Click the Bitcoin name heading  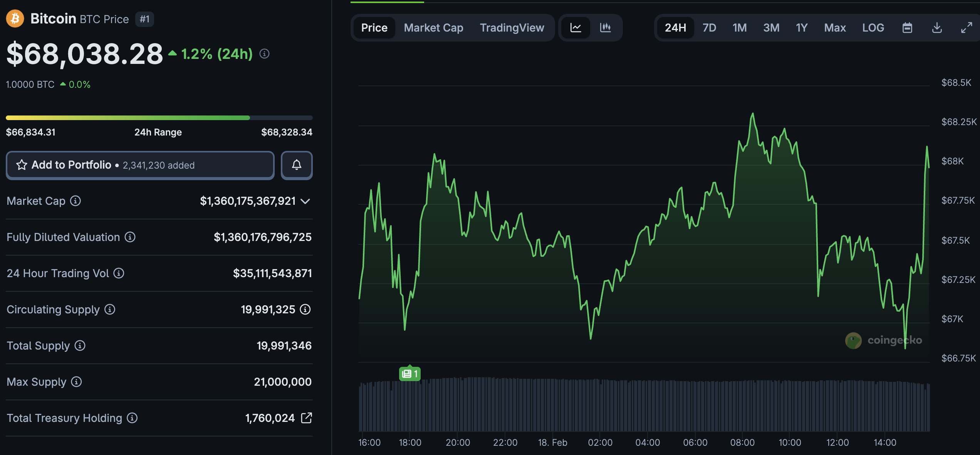click(x=53, y=19)
